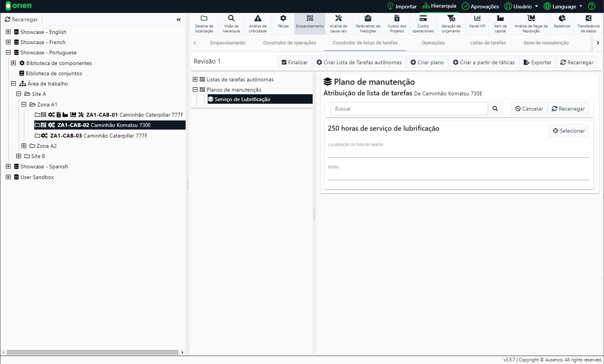Open Análise de Peças de Reposição
604x364 pixels.
coord(531,24)
